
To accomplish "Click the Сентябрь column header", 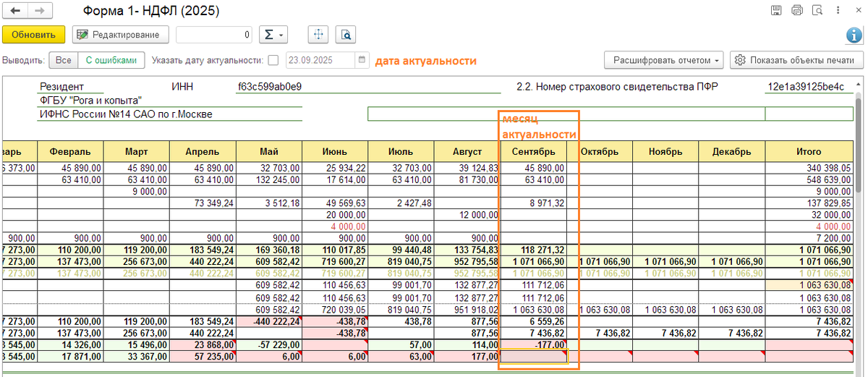I will (533, 152).
